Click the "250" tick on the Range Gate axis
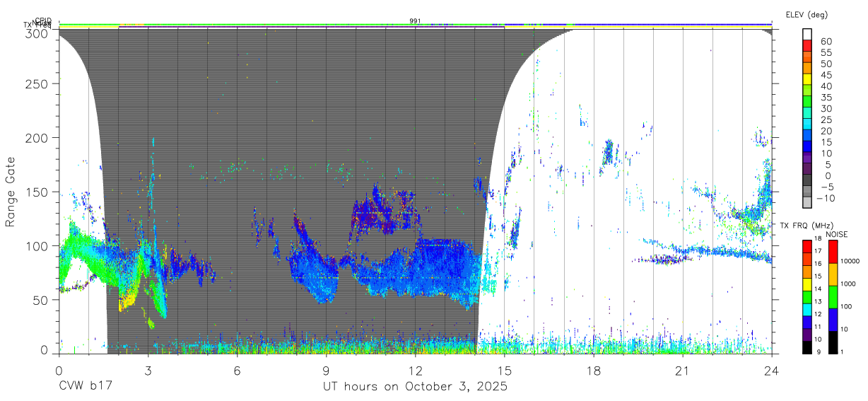This screenshot has height=401, width=868. 37,83
